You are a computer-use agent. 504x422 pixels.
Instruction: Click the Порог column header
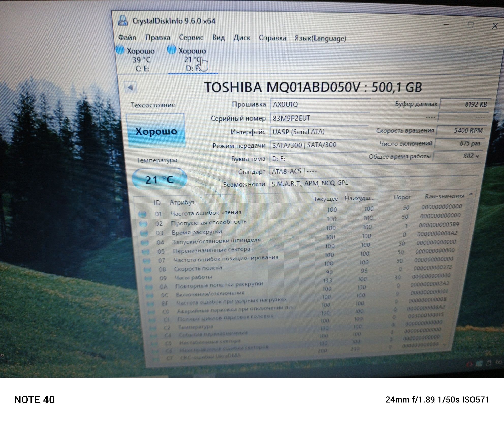(402, 197)
